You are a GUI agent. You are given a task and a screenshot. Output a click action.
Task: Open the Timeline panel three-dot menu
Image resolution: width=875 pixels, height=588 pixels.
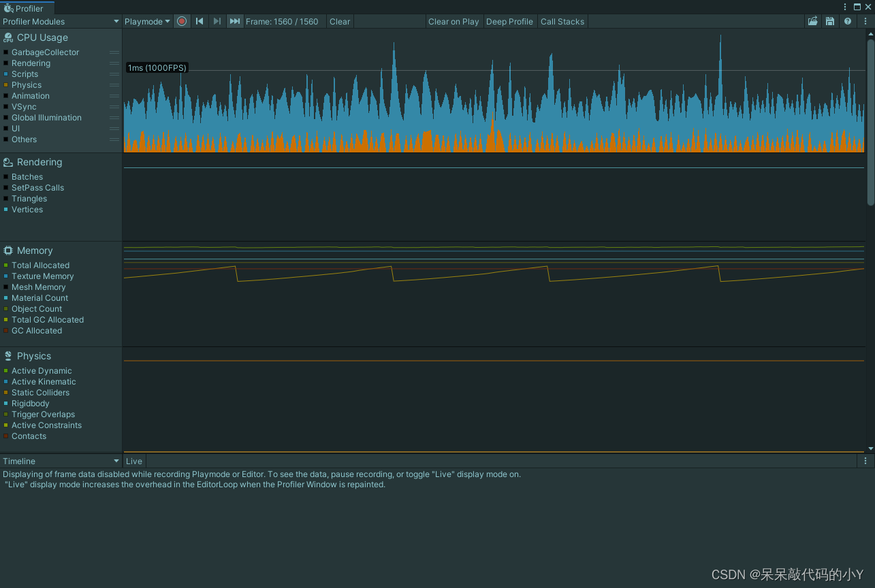point(865,461)
